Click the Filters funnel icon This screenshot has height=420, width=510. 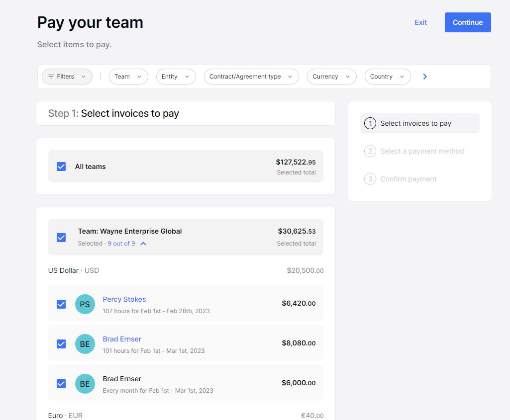pos(51,77)
